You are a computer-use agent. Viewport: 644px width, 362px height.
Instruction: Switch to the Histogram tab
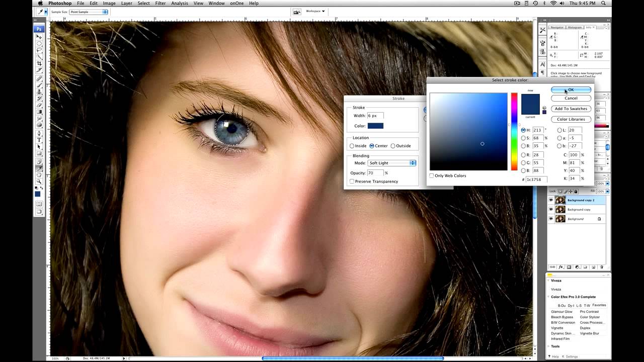tap(575, 27)
